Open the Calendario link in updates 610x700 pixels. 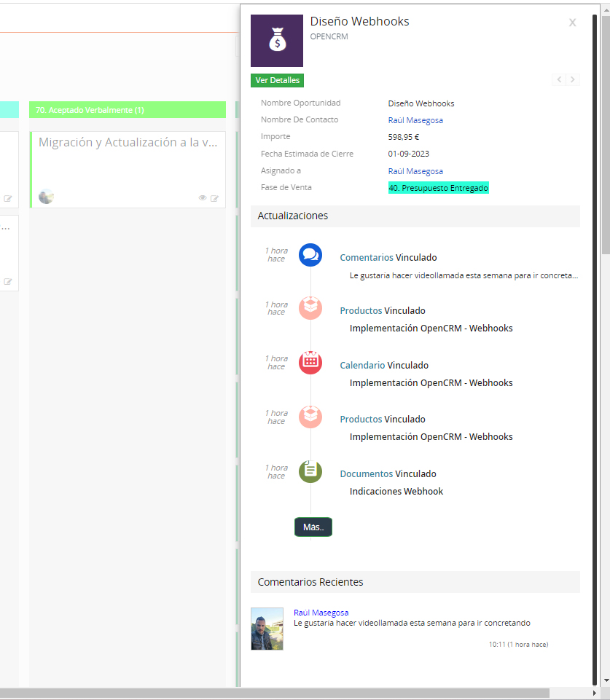362,365
